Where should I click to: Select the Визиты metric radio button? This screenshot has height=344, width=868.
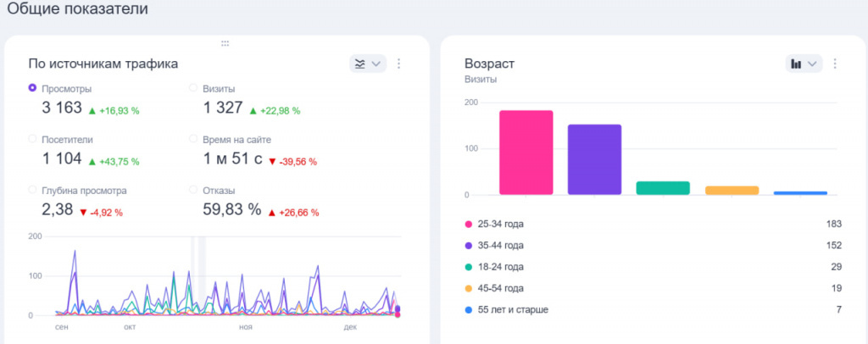193,88
